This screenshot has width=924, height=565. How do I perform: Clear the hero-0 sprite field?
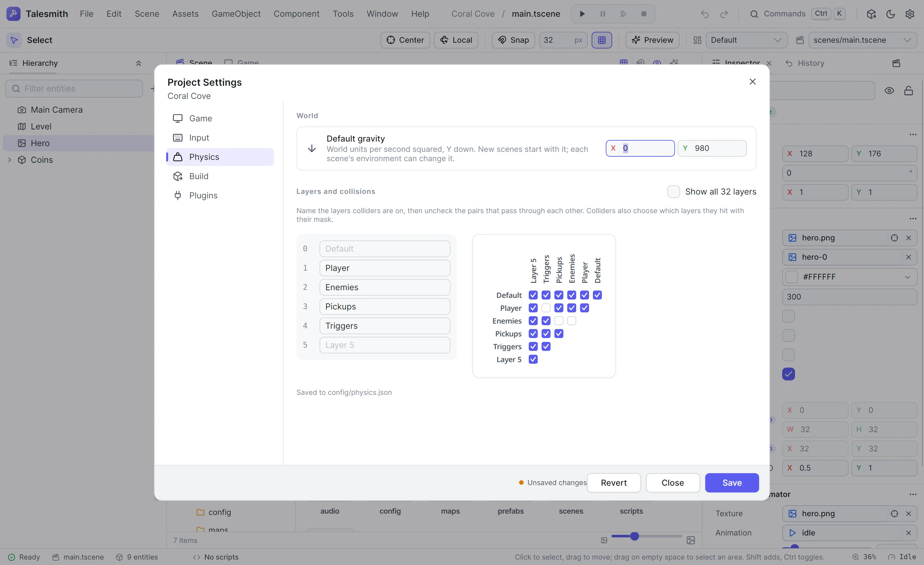pyautogui.click(x=909, y=257)
